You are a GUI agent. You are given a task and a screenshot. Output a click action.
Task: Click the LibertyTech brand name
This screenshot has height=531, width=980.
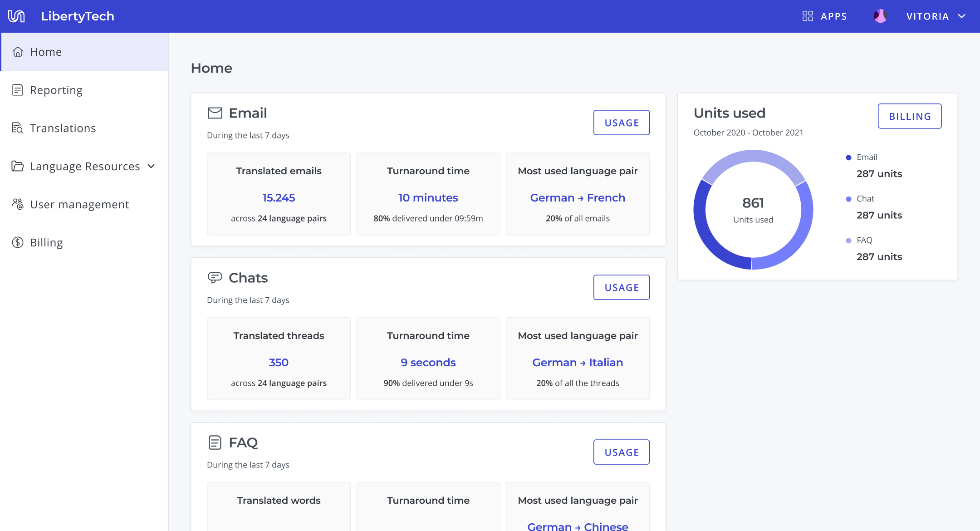(x=78, y=16)
